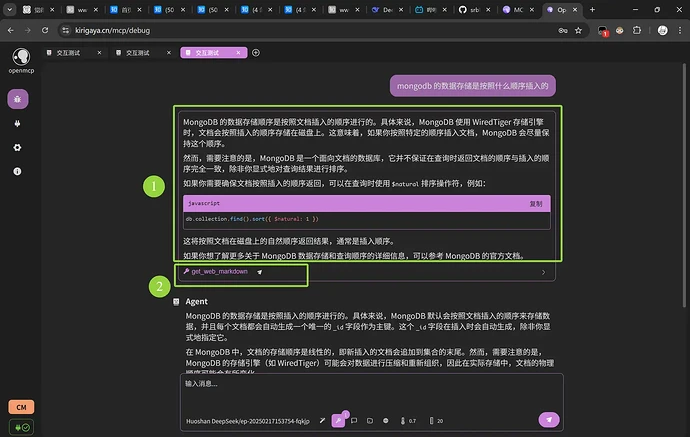Open the context length 20 setting

coord(435,420)
